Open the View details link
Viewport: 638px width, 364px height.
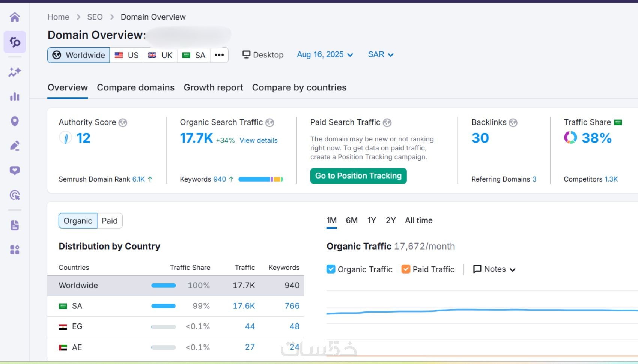click(259, 140)
